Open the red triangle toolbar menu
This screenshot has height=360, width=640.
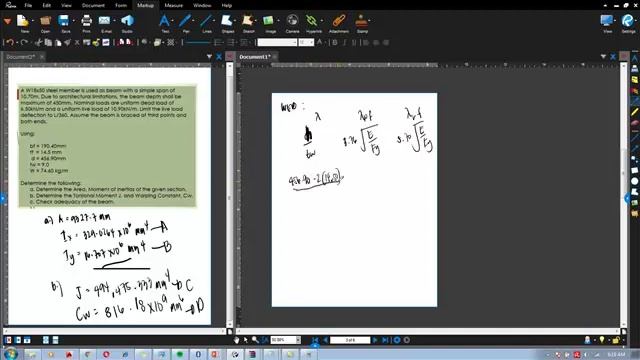(x=7, y=21)
